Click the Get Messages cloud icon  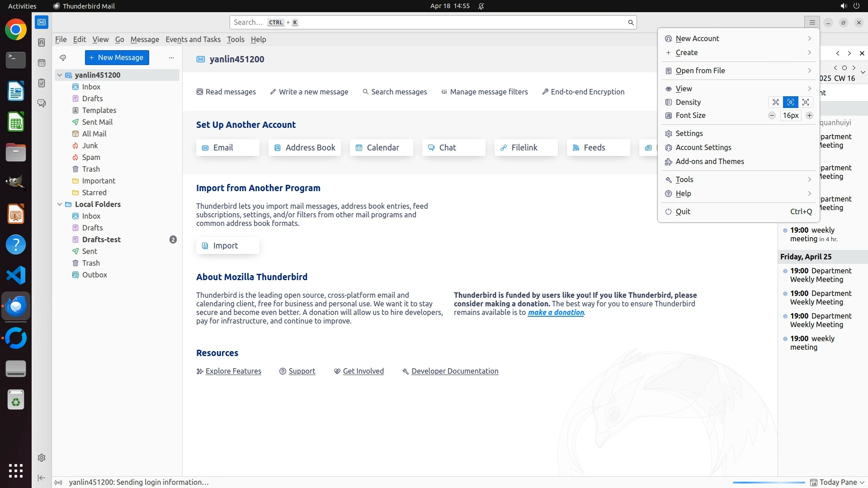63,57
